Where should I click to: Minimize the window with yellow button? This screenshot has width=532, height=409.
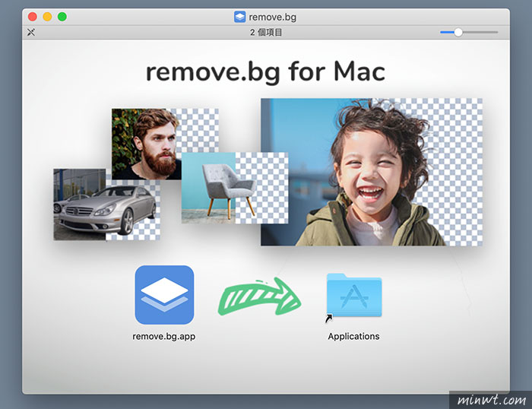click(47, 17)
